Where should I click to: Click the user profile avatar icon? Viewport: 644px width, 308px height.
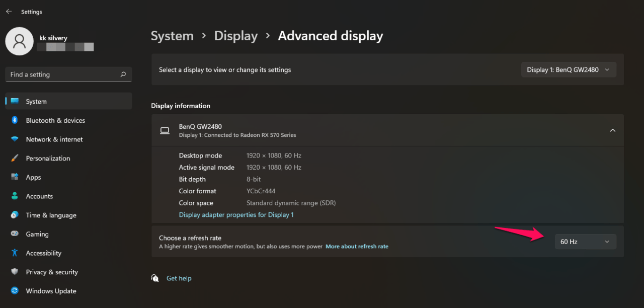pos(20,41)
